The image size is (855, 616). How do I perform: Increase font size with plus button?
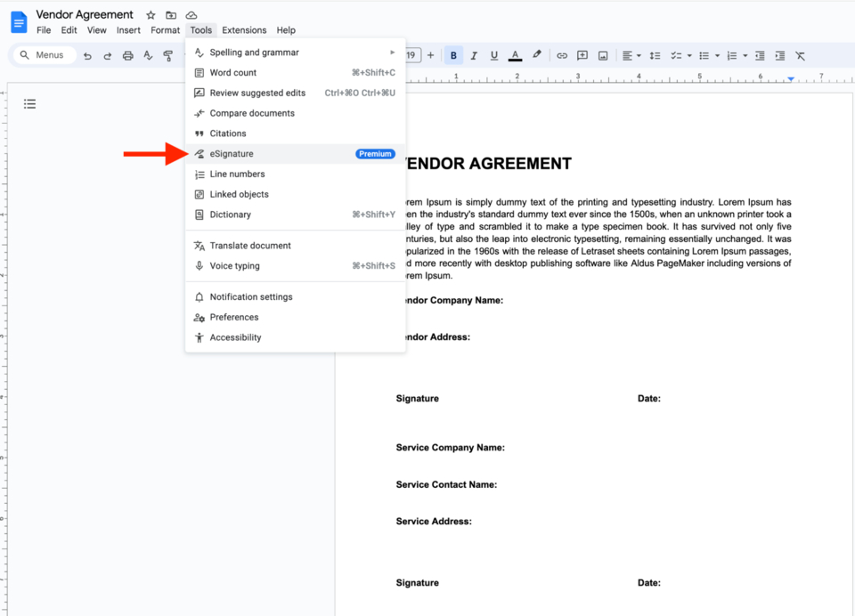(431, 55)
